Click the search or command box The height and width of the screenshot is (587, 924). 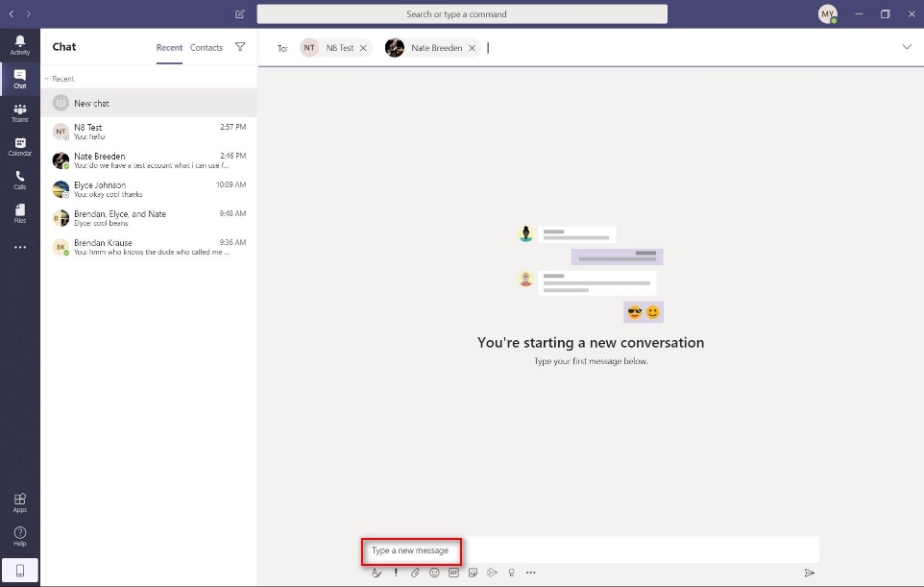coord(462,14)
